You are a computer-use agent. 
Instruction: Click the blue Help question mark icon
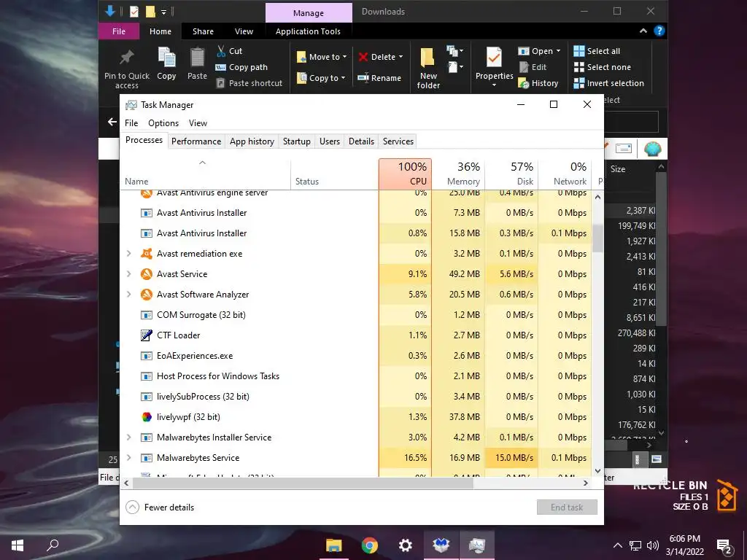tap(659, 31)
